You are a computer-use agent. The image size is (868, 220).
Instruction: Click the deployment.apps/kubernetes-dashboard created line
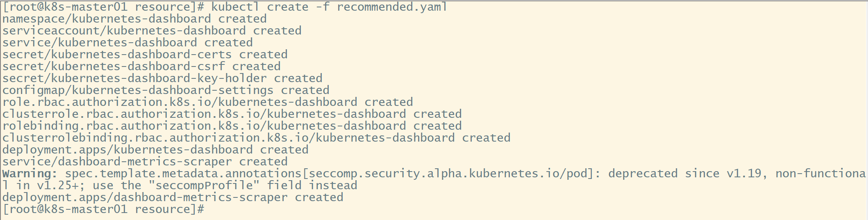click(x=155, y=150)
